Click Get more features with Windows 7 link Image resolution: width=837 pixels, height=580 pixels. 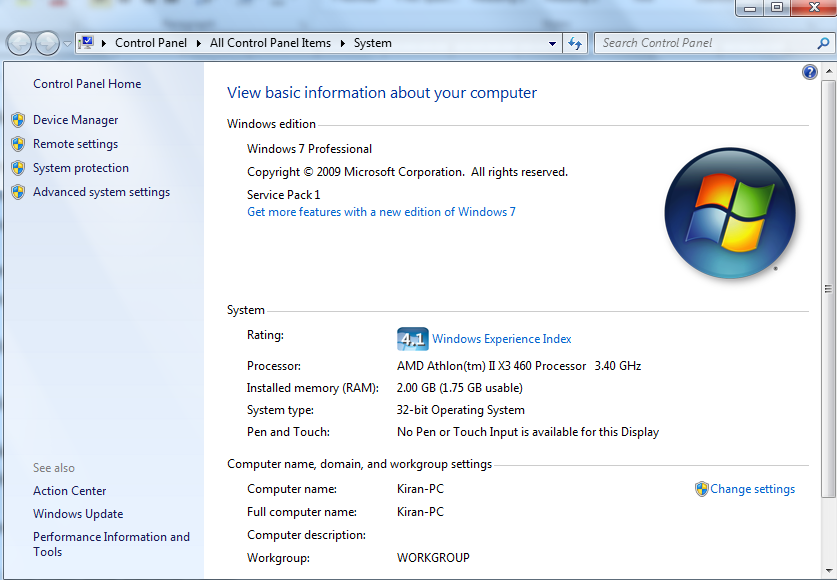click(381, 211)
